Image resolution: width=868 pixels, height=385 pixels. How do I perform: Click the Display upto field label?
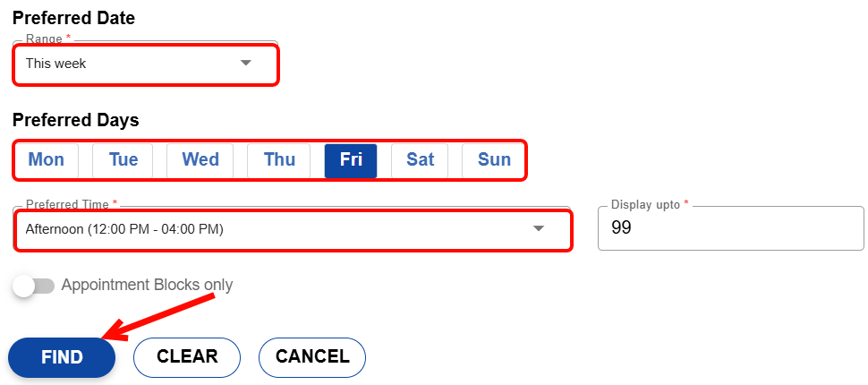pos(646,205)
